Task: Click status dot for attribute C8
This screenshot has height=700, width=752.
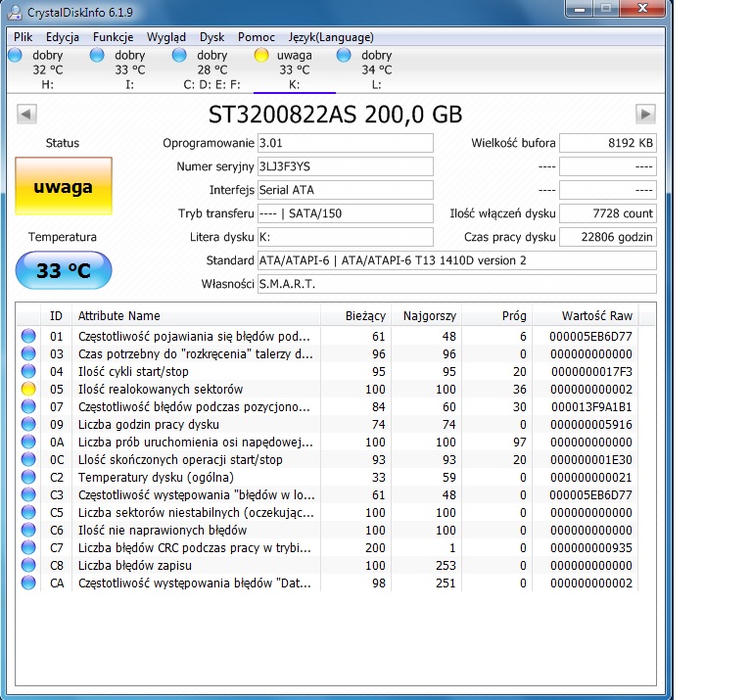Action: pyautogui.click(x=28, y=565)
